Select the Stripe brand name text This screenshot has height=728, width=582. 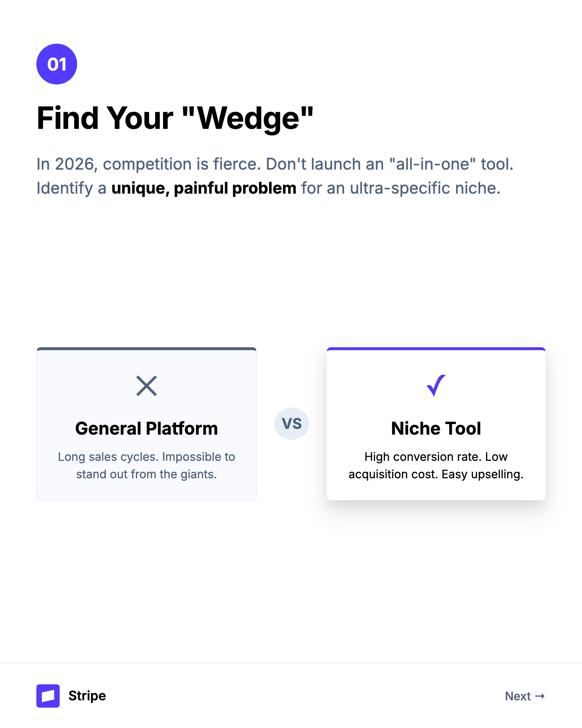point(87,696)
